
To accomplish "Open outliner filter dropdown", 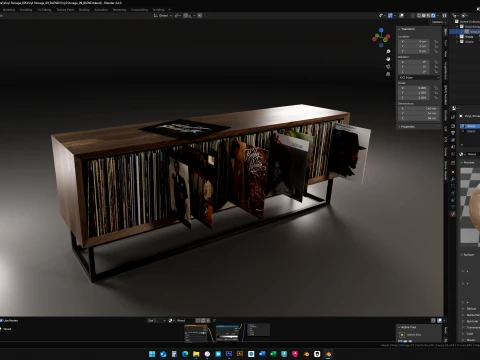I will pos(465,16).
